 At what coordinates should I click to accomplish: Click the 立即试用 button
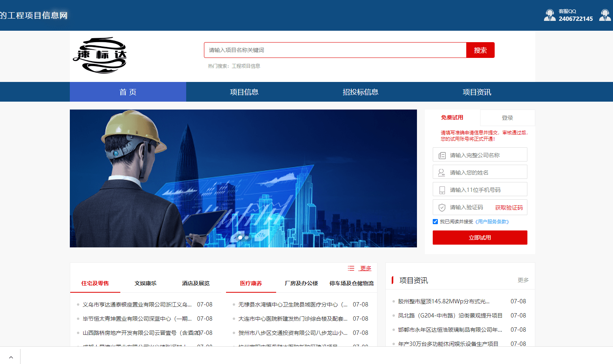480,238
